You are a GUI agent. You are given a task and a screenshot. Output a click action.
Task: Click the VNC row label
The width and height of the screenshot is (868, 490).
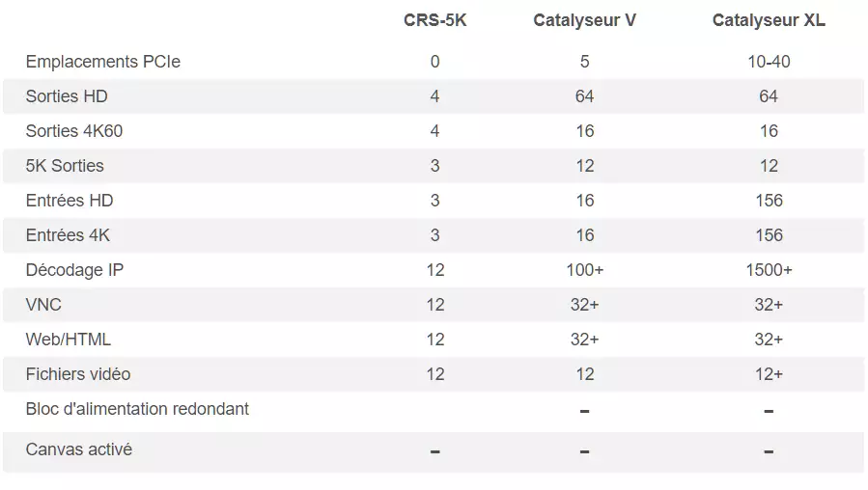43,305
